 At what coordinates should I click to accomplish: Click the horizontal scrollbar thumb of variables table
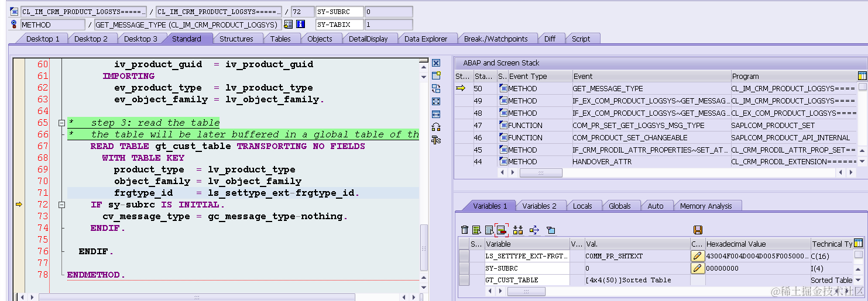pyautogui.click(x=526, y=292)
